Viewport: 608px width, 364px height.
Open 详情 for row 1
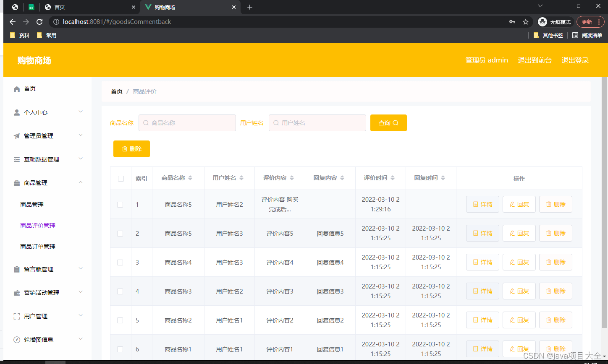click(x=482, y=204)
